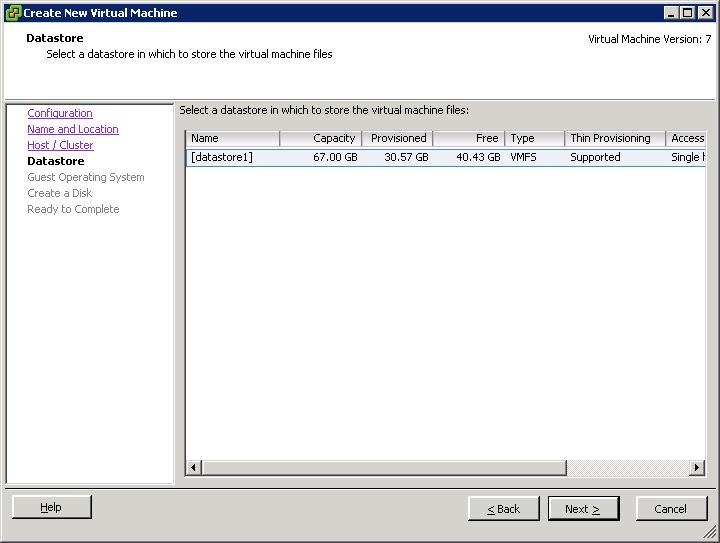Image resolution: width=720 pixels, height=543 pixels.
Task: Open the Host / Cluster step
Action: click(x=60, y=145)
